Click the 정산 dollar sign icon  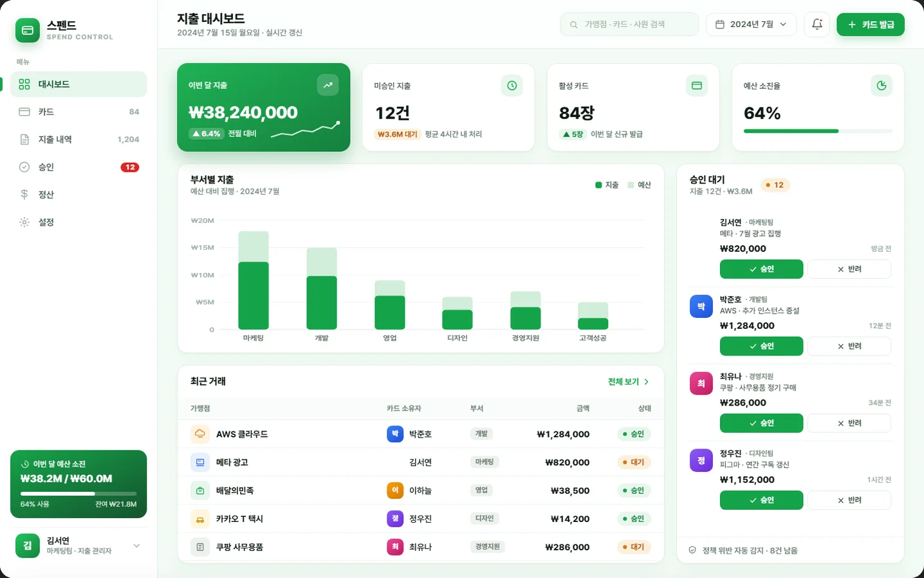pos(24,194)
